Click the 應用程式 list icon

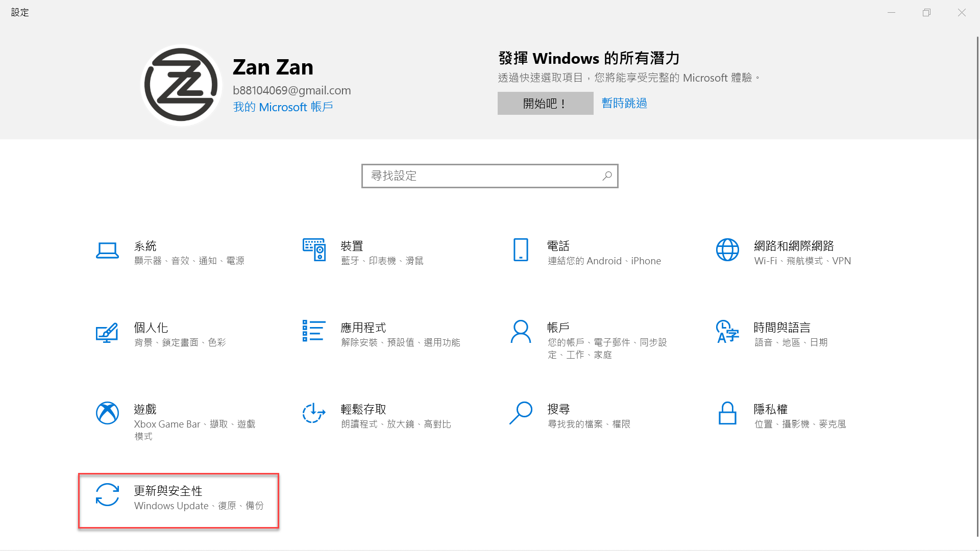click(314, 331)
